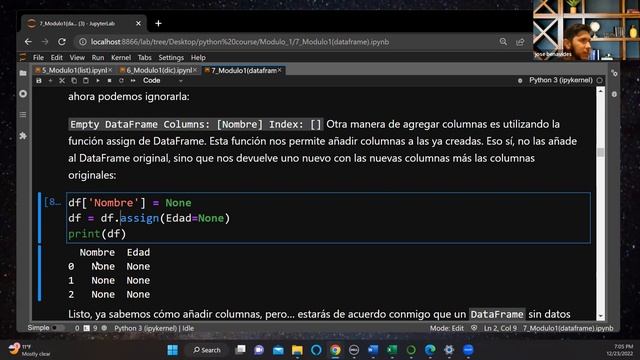Viewport: 640px width, 360px height.
Task: Run the selected cell with play icon
Action: [x=98, y=81]
